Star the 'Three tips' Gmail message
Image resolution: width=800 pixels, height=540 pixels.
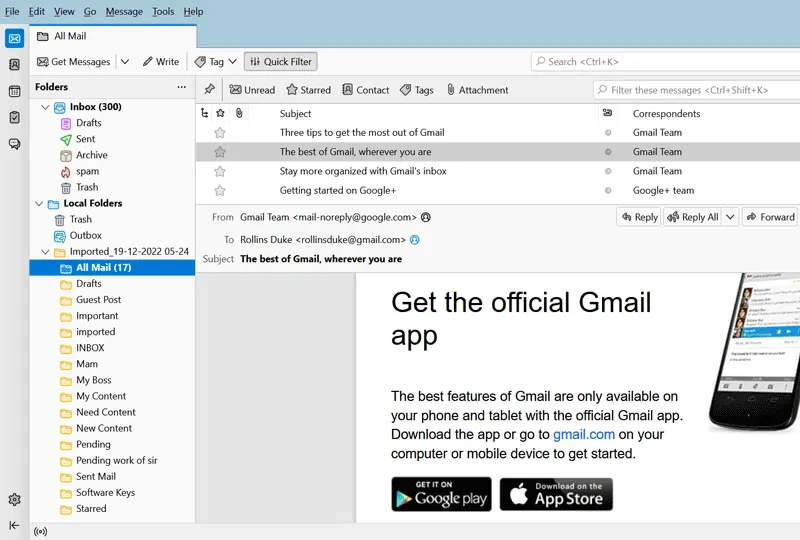tap(220, 133)
